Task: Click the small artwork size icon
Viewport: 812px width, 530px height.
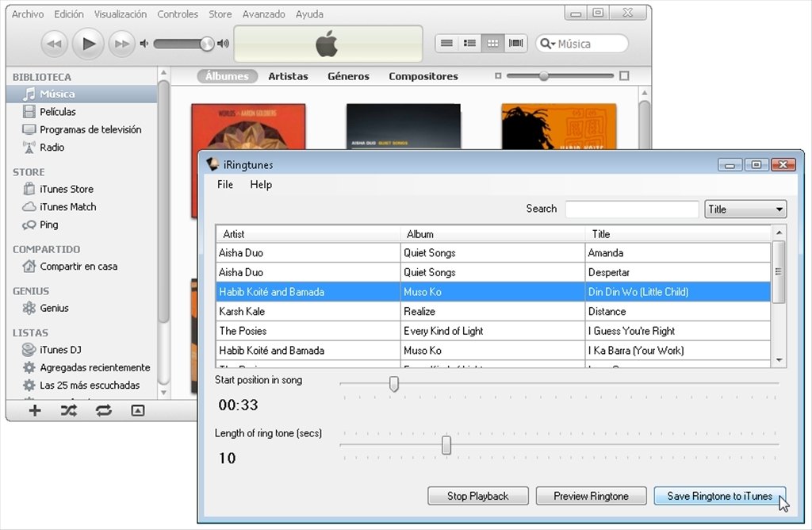Action: (x=498, y=75)
